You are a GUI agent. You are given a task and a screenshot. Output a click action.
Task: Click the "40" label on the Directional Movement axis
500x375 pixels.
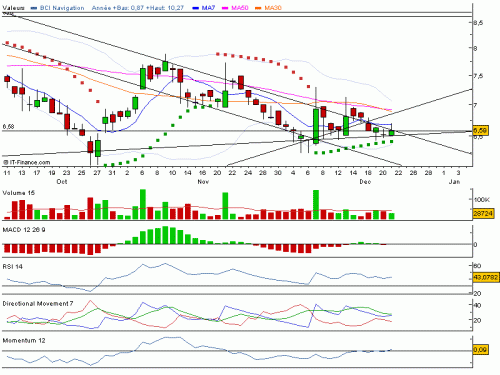pos(477,305)
